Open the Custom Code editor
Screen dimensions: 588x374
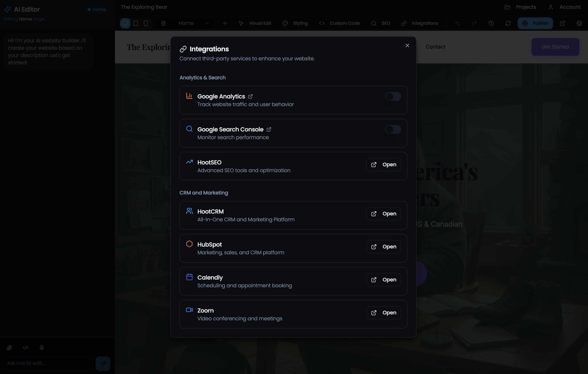point(339,23)
